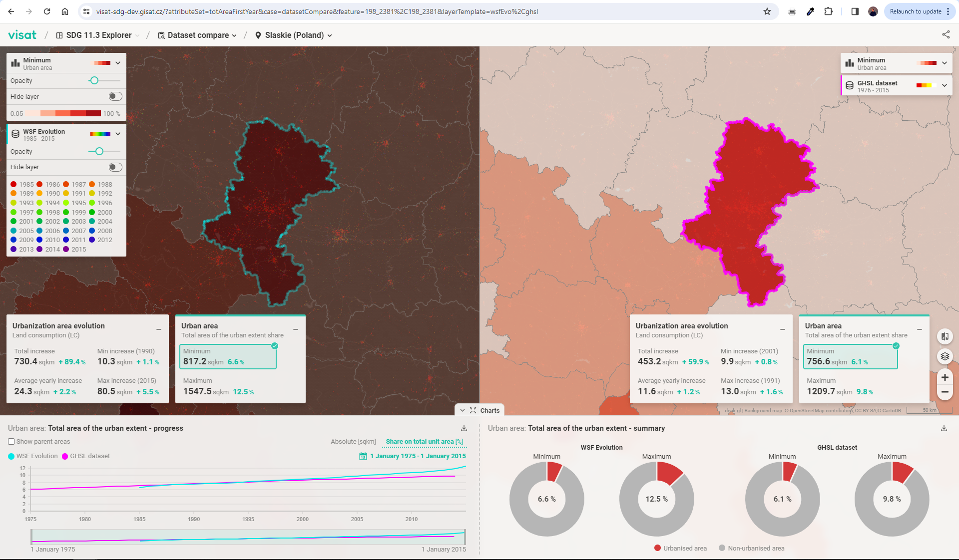Open SDG 11.3 Explorer menu item
Image resolution: width=959 pixels, height=560 pixels.
click(x=99, y=34)
